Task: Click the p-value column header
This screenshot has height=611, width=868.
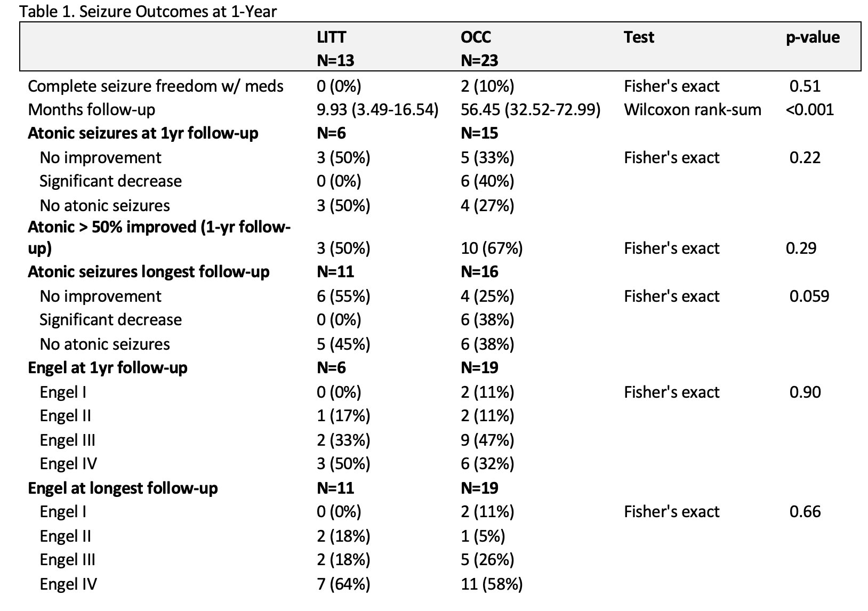Action: coord(813,37)
